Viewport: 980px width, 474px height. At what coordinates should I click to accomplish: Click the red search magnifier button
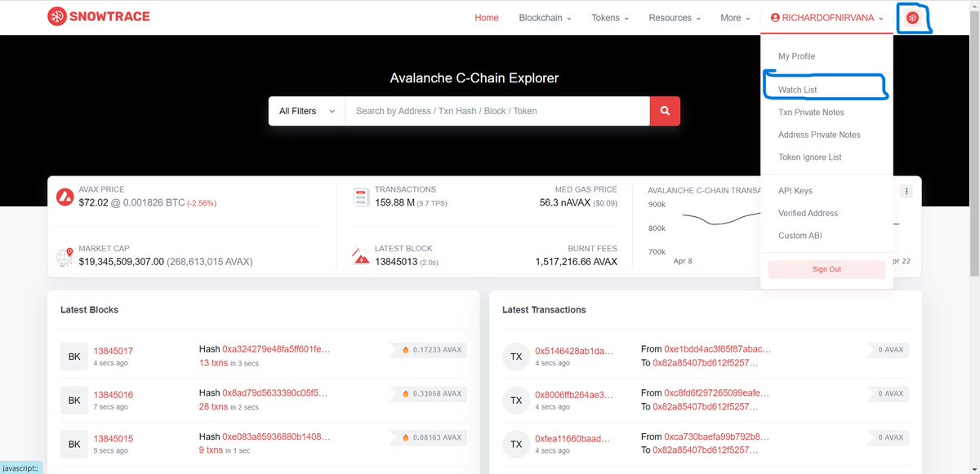665,111
